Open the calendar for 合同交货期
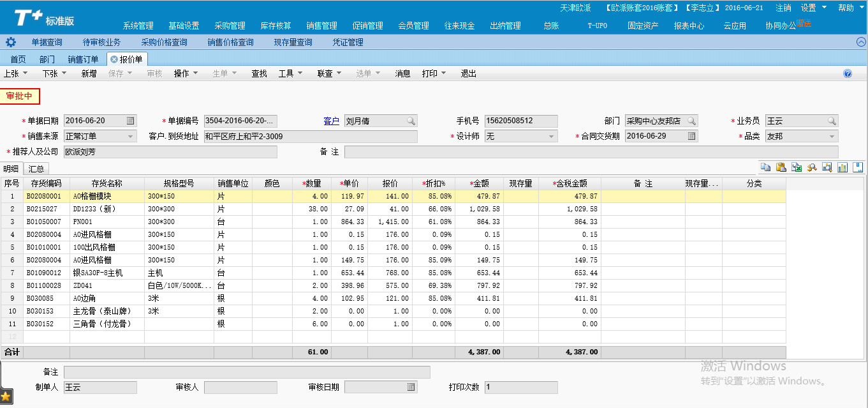 (x=691, y=136)
